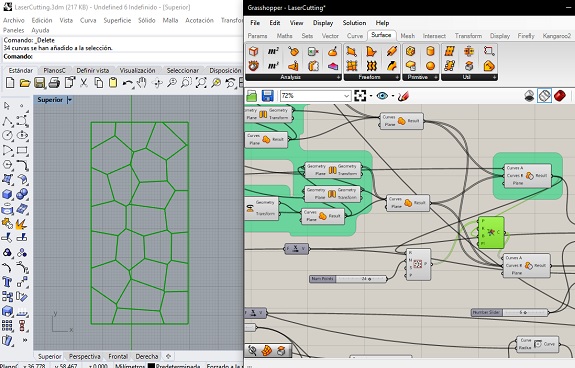This screenshot has width=575, height=368.
Task: Save the Rhino model with the disk icon
Action: click(x=39, y=83)
